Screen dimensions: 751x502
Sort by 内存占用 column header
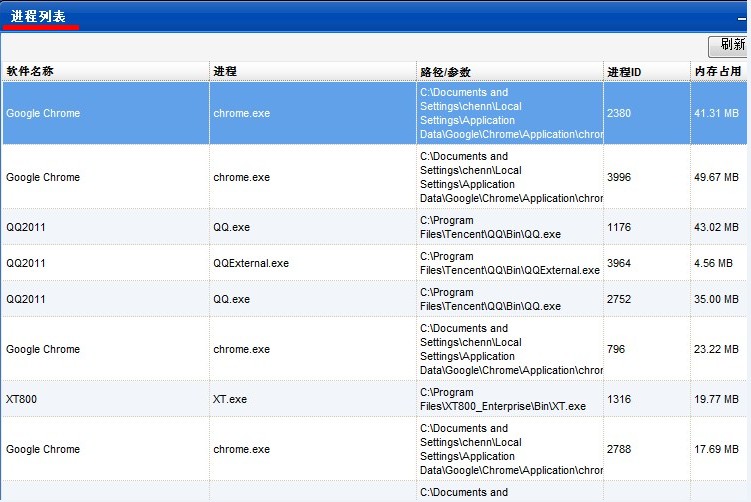click(x=718, y=71)
